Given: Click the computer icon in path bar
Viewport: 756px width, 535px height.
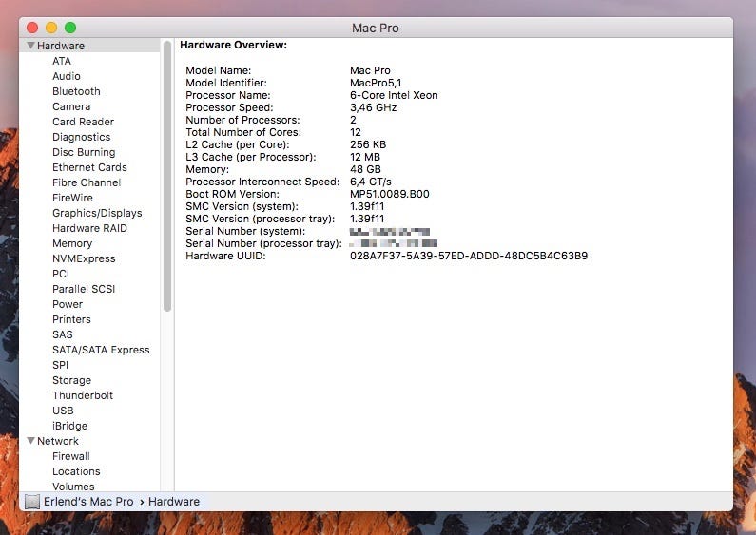Looking at the screenshot, I should [x=32, y=501].
